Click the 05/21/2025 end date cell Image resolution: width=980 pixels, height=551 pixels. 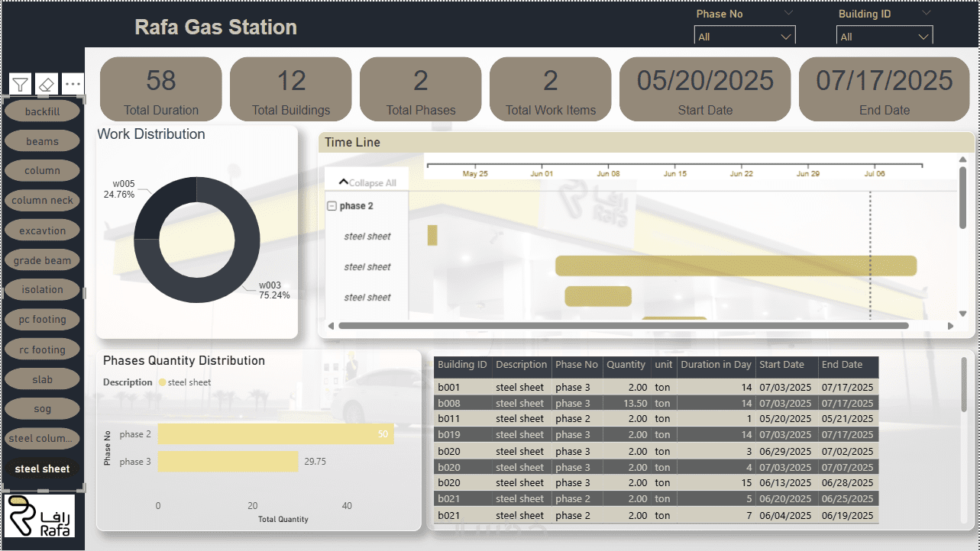(x=847, y=419)
